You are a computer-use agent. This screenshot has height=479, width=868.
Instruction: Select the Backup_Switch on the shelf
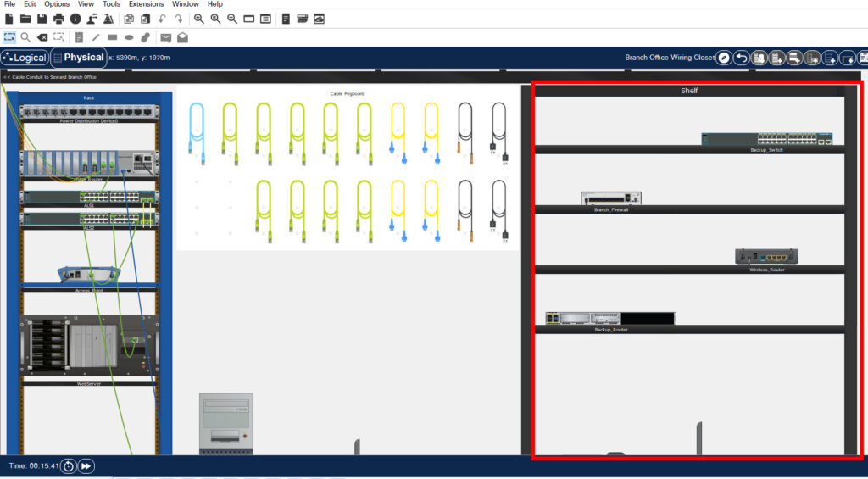pos(766,139)
